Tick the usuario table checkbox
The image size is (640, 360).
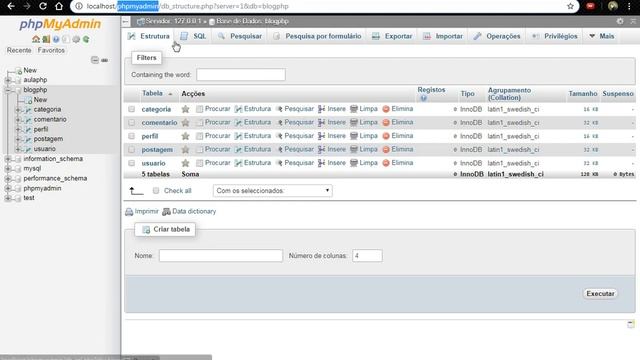(131, 163)
